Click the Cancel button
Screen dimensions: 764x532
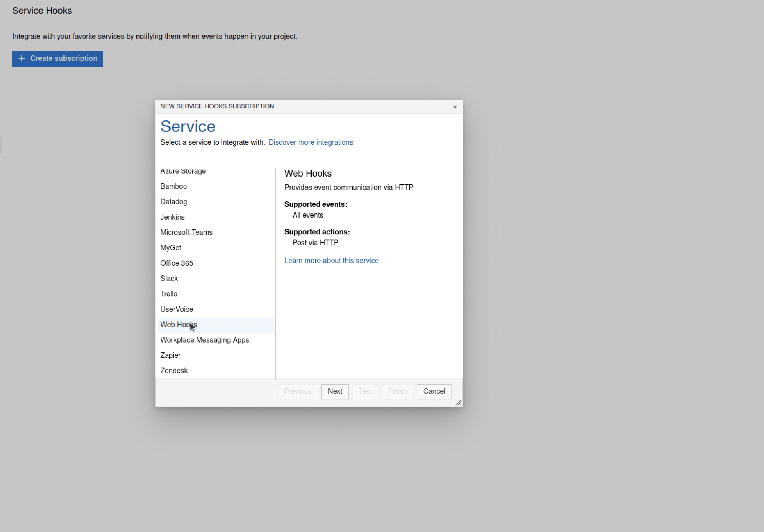click(x=434, y=391)
